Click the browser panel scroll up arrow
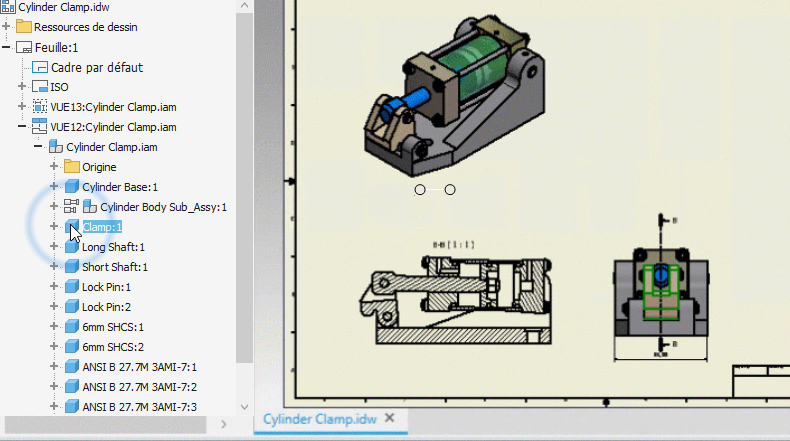 click(x=244, y=6)
